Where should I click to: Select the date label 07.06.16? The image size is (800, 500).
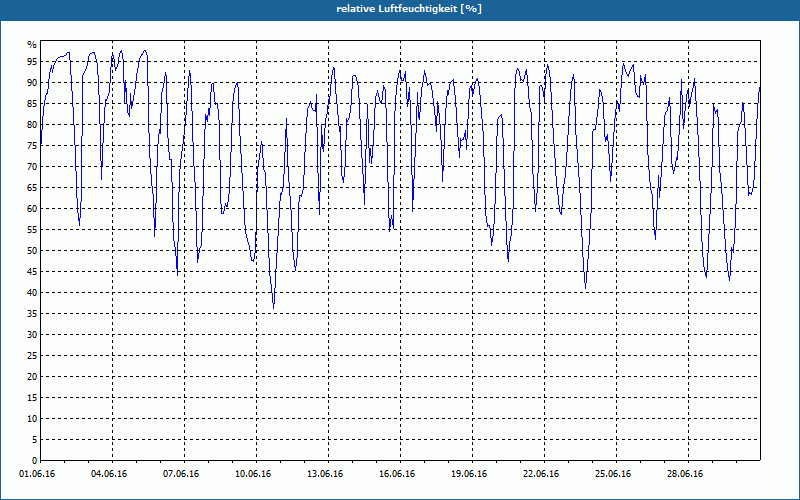181,474
